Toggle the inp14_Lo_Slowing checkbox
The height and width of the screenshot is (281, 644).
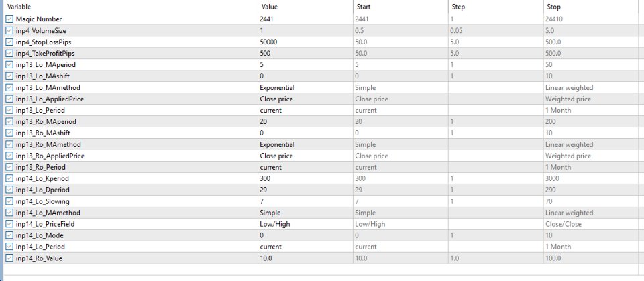coord(9,201)
